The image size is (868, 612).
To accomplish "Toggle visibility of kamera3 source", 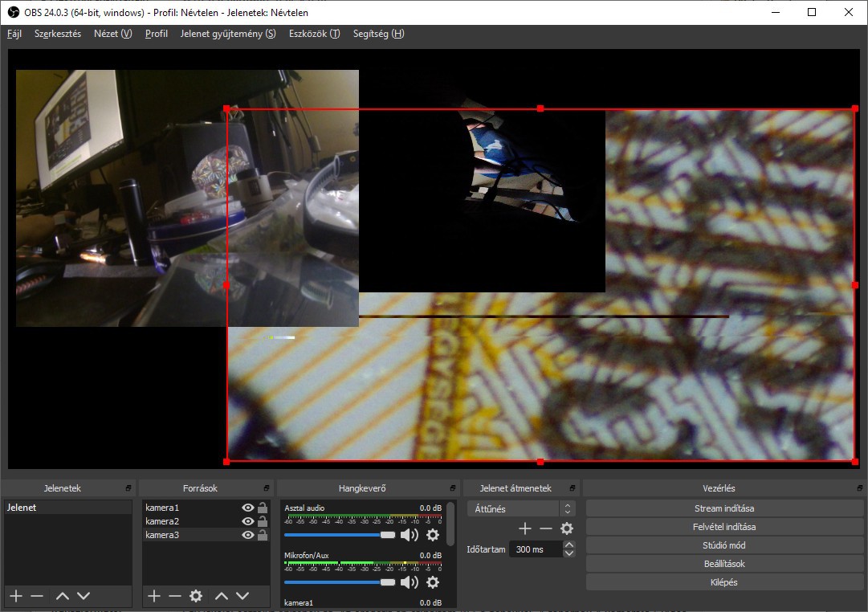I will point(248,535).
